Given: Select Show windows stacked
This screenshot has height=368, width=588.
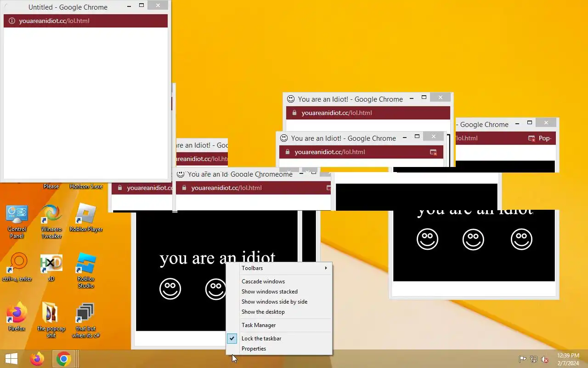Looking at the screenshot, I should coord(279,292).
